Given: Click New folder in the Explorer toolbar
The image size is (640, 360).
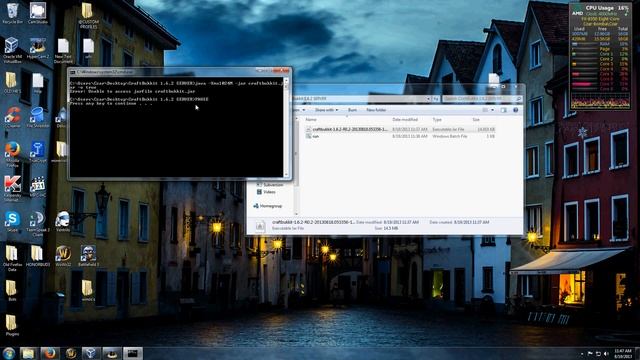Looking at the screenshot, I should pos(376,110).
